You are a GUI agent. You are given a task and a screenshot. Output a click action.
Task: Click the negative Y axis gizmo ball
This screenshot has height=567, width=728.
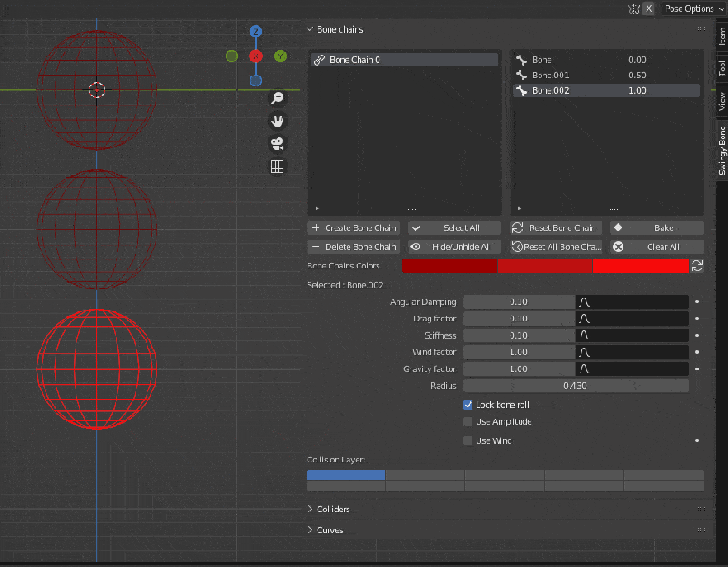click(x=231, y=56)
